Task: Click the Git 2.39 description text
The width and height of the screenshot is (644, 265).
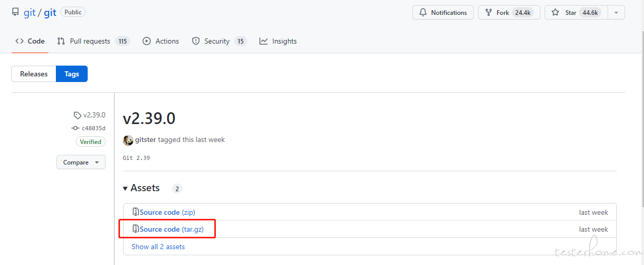Action: (136, 158)
